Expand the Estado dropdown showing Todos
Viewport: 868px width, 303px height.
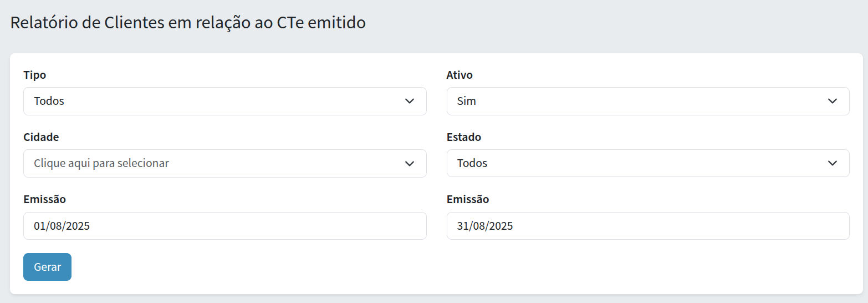[647, 163]
